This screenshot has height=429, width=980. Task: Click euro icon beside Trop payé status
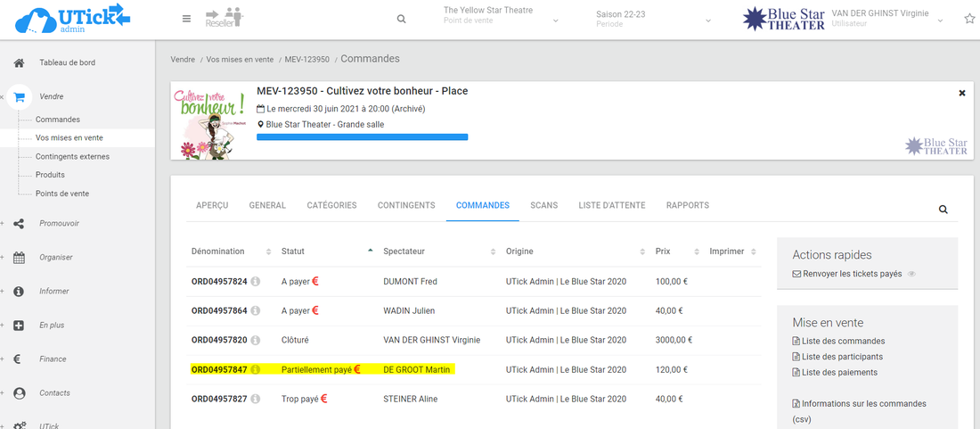click(323, 399)
